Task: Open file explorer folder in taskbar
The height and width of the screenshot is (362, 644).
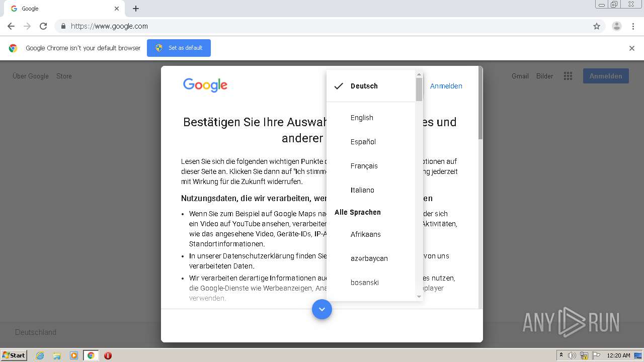Action: 57,355
